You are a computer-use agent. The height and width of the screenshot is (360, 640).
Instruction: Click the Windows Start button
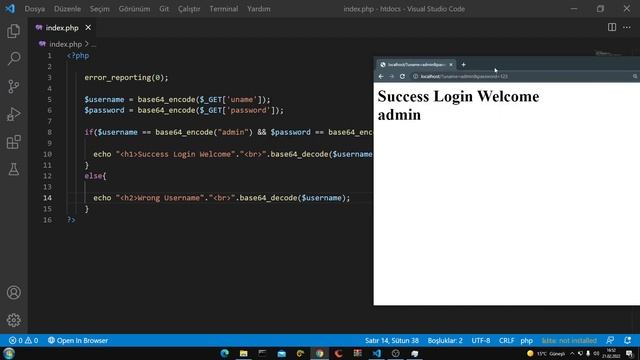tap(9, 353)
